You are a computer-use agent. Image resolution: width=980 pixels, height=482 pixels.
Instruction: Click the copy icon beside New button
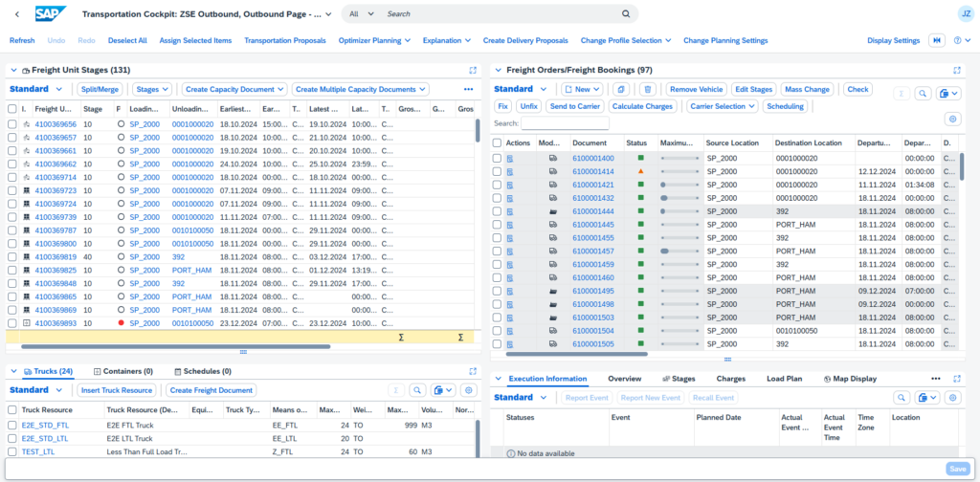click(x=621, y=89)
